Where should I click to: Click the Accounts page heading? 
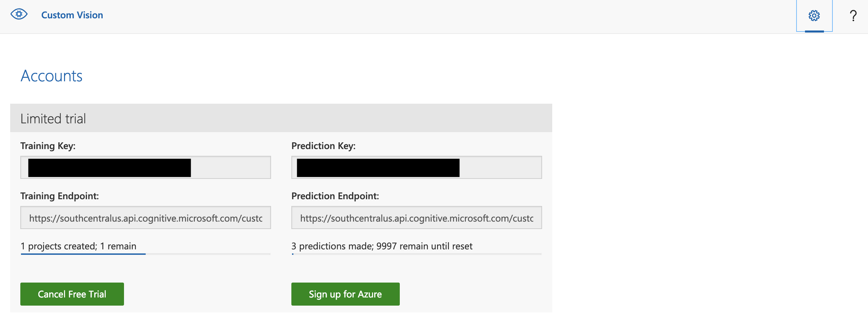51,76
